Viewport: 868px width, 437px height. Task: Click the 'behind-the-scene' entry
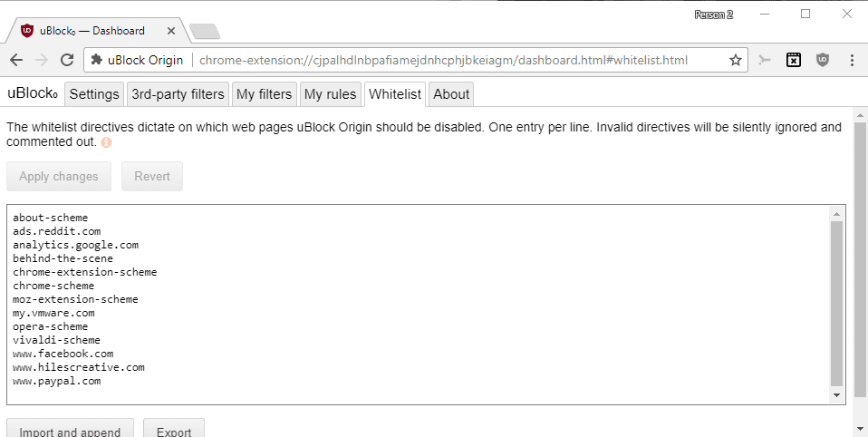(63, 258)
